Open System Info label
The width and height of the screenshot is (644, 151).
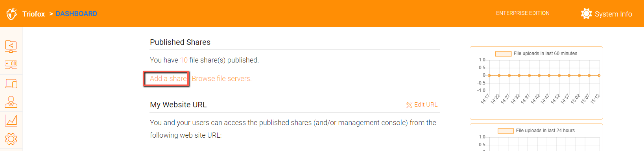[613, 14]
